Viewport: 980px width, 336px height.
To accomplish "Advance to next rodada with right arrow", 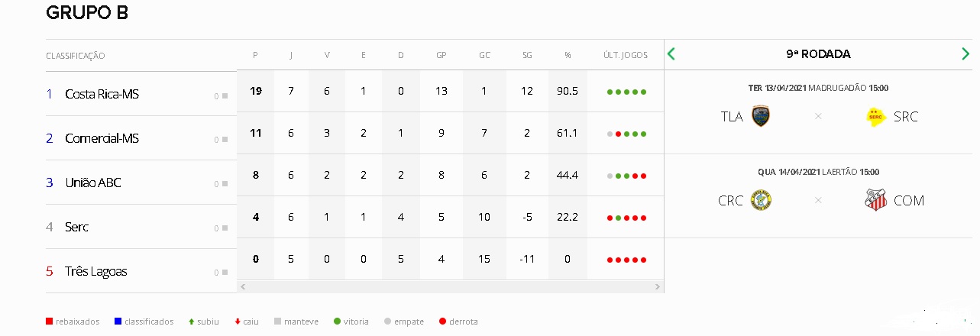I will 965,54.
